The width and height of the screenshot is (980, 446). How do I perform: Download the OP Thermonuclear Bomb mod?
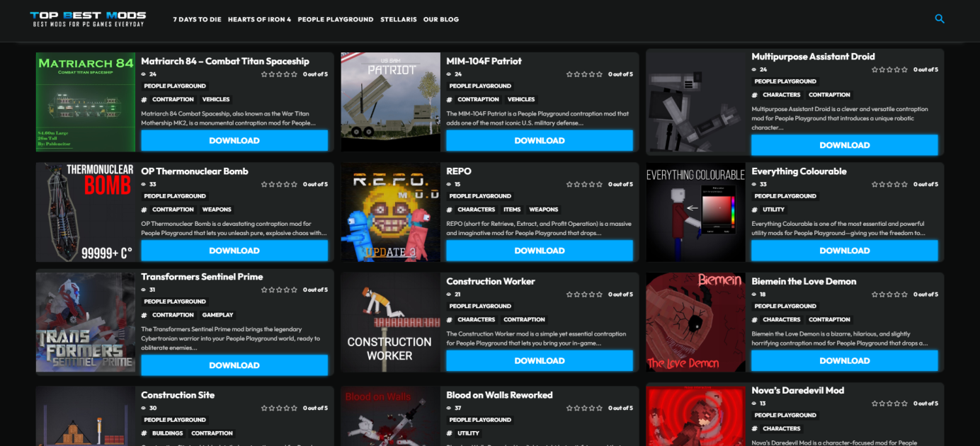tap(234, 251)
